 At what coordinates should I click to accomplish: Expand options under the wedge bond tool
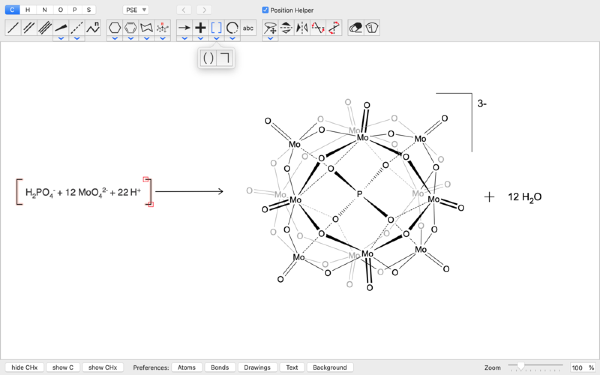point(61,38)
